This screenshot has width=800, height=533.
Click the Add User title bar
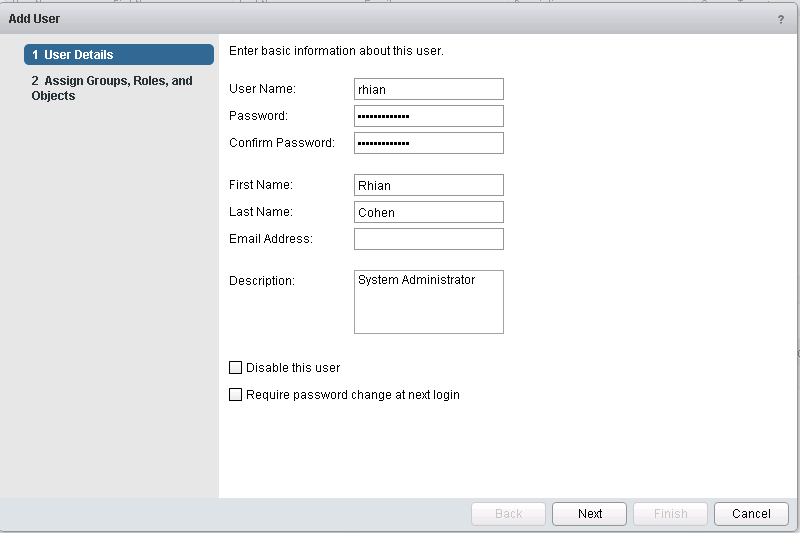click(399, 19)
